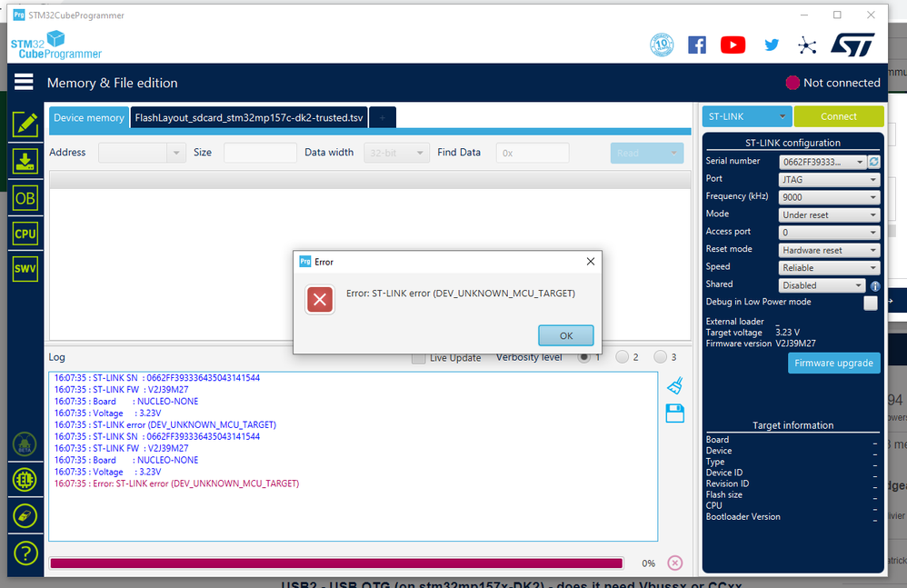Screen dimensions: 907x588
Task: Click the 10 years anniversary badge
Action: pos(662,45)
